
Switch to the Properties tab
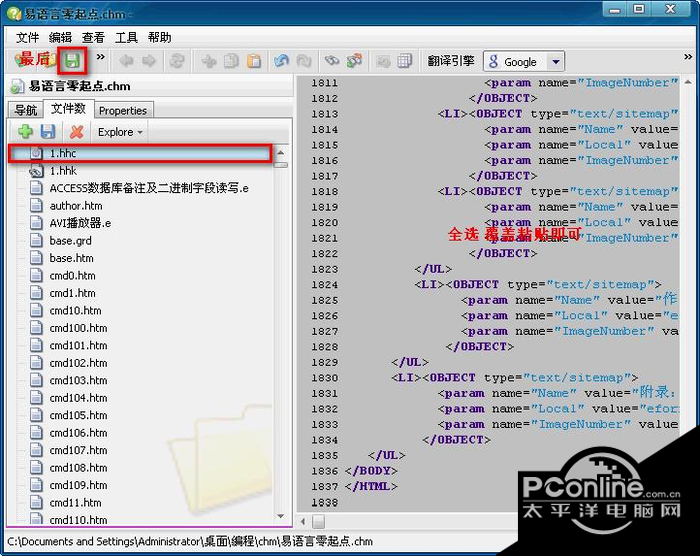[123, 110]
